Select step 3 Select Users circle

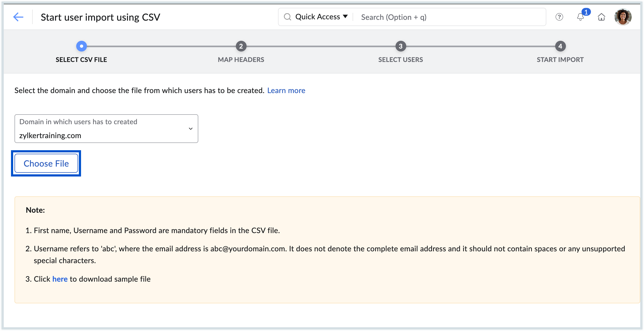[401, 46]
